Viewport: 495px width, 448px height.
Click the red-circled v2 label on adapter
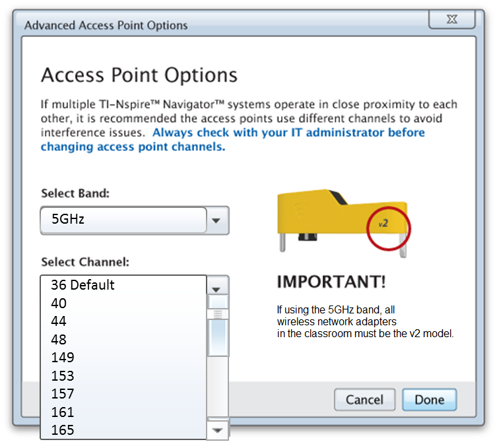point(383,224)
